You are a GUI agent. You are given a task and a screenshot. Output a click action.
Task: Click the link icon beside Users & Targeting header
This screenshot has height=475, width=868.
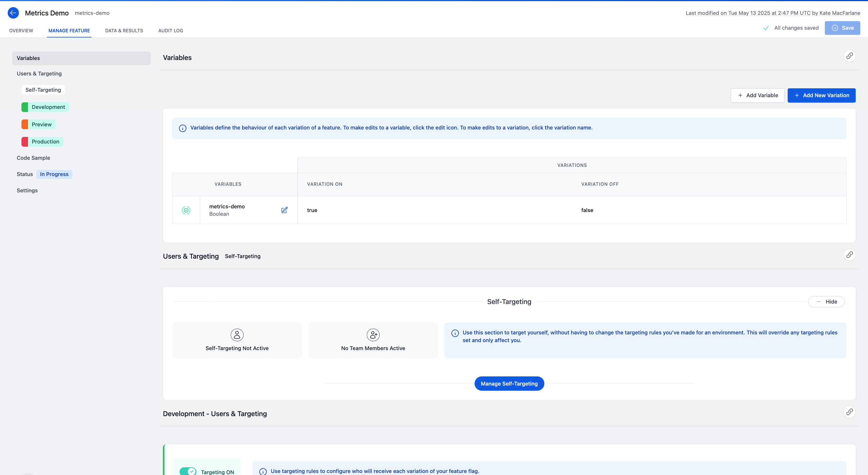click(x=849, y=255)
